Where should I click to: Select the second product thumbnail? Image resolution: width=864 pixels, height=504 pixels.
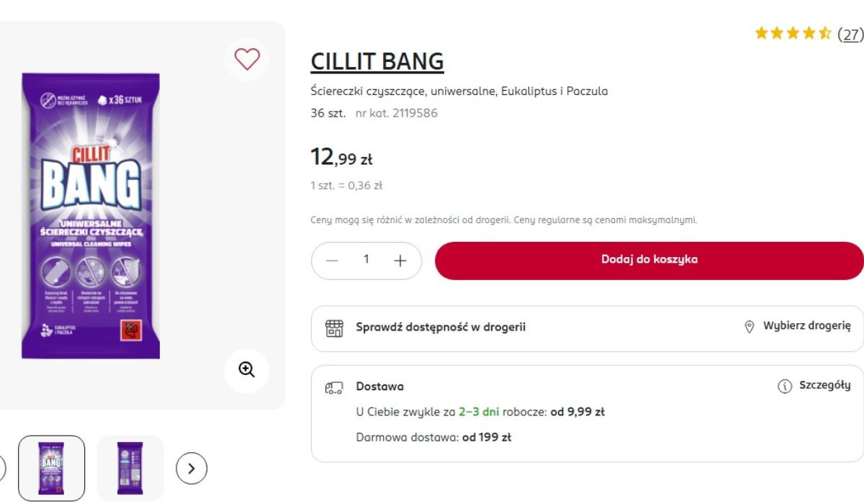pos(130,468)
